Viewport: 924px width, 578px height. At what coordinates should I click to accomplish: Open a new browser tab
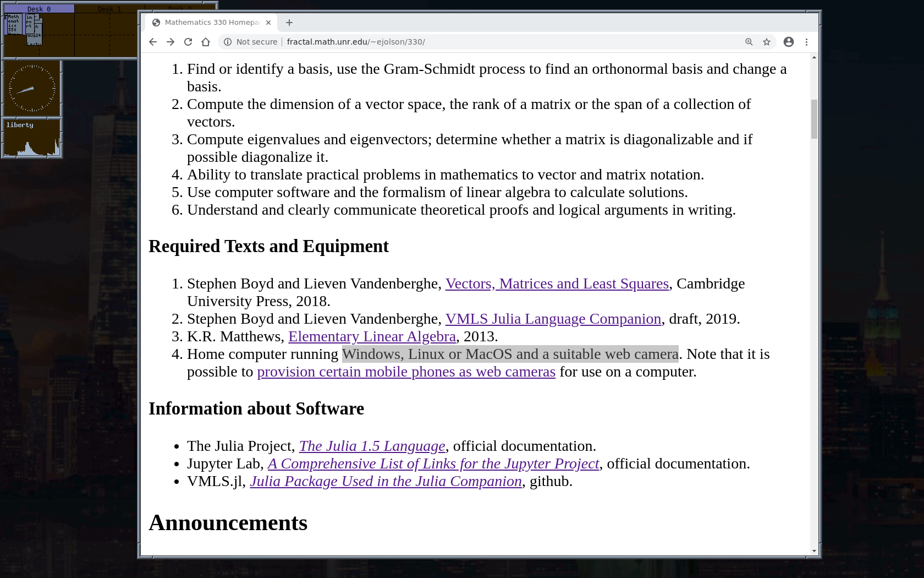[289, 23]
